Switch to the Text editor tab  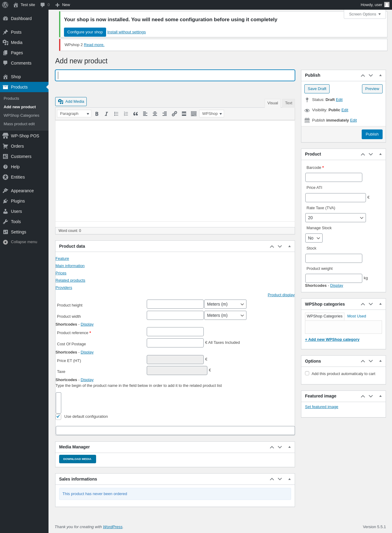coord(289,103)
